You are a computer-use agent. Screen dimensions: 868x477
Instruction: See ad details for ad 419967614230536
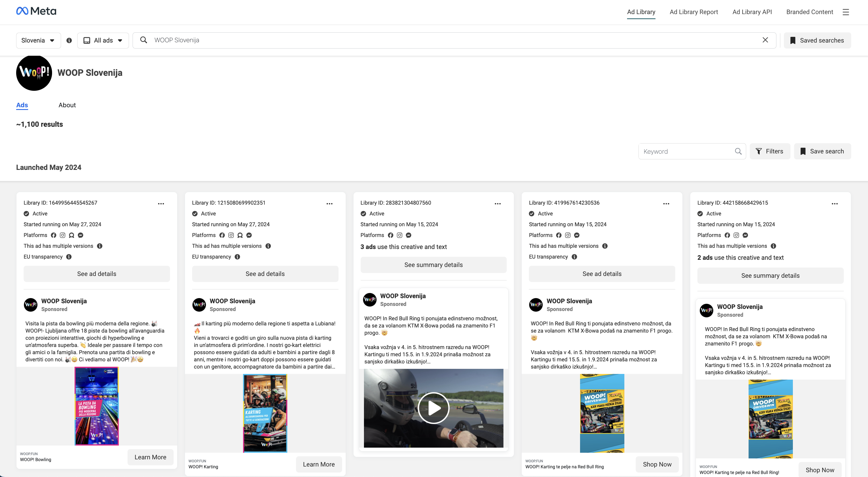[602, 274]
